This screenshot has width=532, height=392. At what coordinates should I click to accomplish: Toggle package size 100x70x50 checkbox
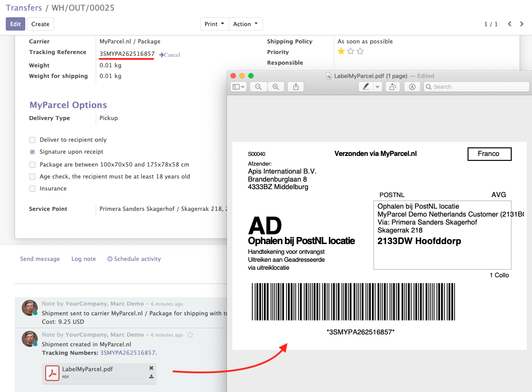(x=32, y=165)
